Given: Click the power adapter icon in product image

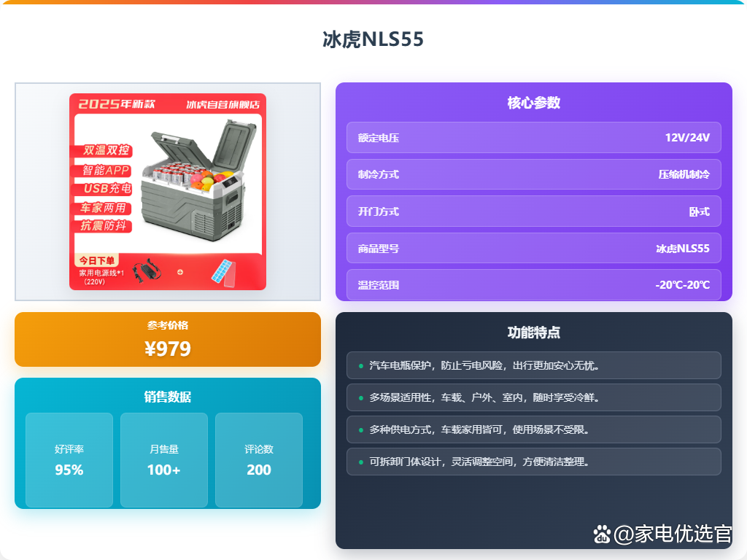Looking at the screenshot, I should [147, 271].
